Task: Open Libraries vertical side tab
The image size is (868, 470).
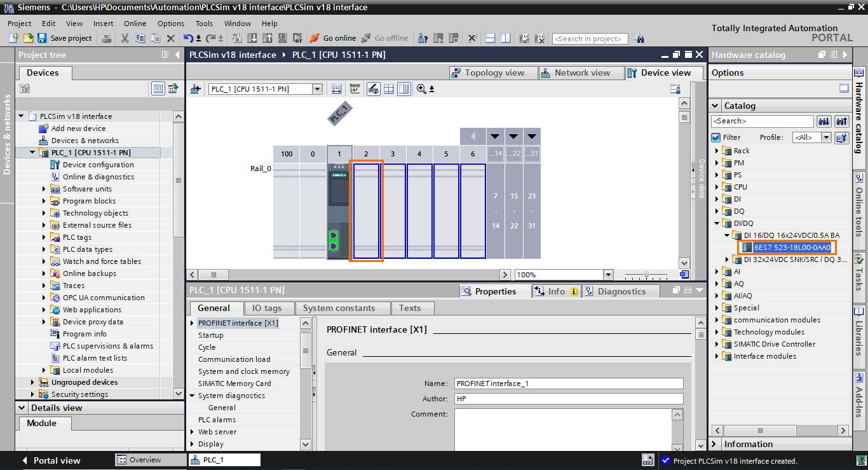Action: [x=859, y=336]
